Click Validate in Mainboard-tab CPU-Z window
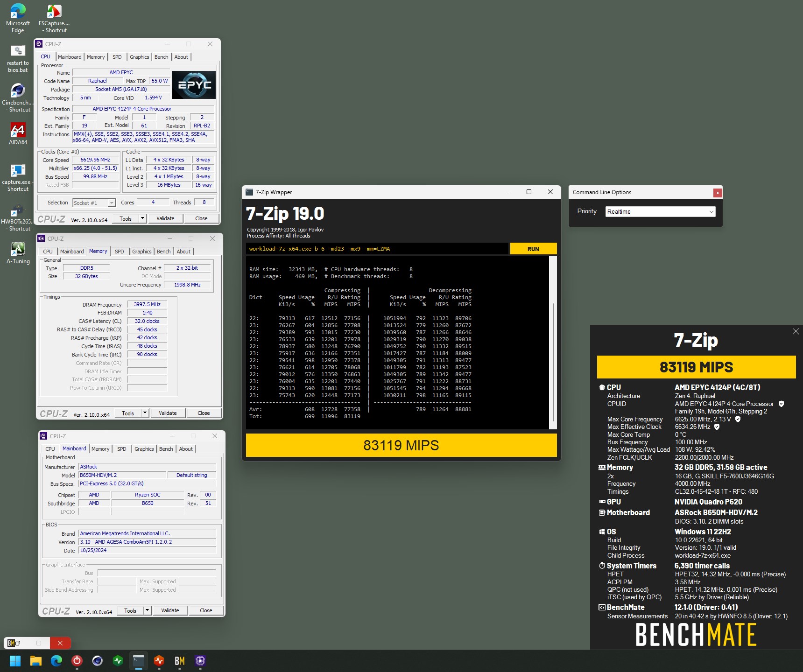The width and height of the screenshot is (803, 672). [x=170, y=610]
